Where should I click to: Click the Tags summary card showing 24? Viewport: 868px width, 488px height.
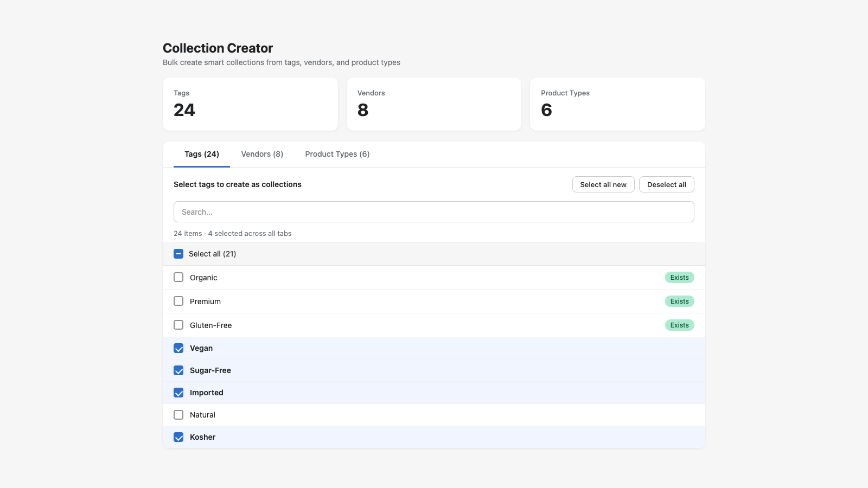(x=250, y=104)
